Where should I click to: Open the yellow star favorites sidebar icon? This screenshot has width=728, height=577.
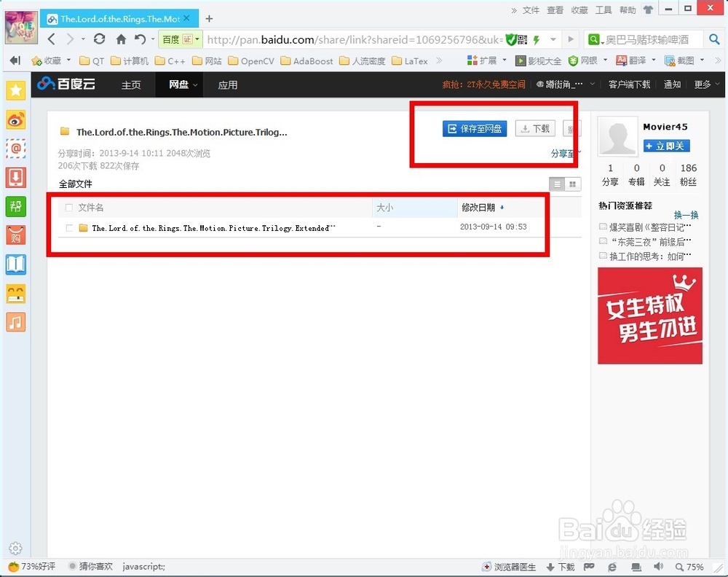(16, 90)
